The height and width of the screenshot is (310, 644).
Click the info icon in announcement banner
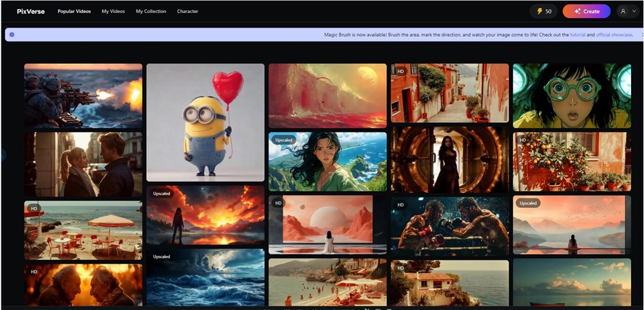(12, 35)
